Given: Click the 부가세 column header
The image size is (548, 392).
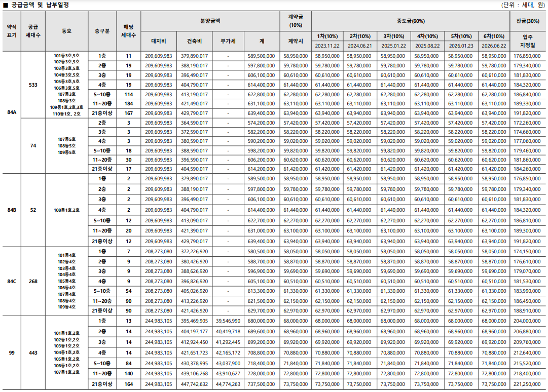Looking at the screenshot, I should pyautogui.click(x=228, y=41).
